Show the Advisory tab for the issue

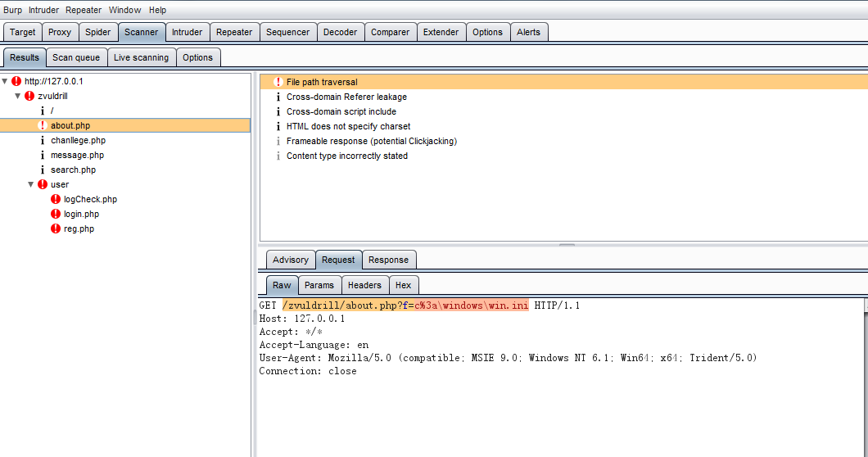point(291,260)
